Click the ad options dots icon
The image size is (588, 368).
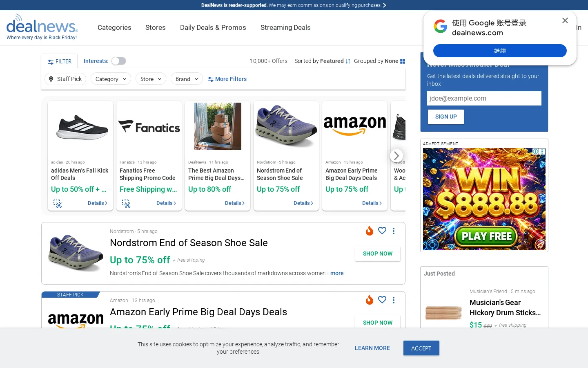click(542, 151)
